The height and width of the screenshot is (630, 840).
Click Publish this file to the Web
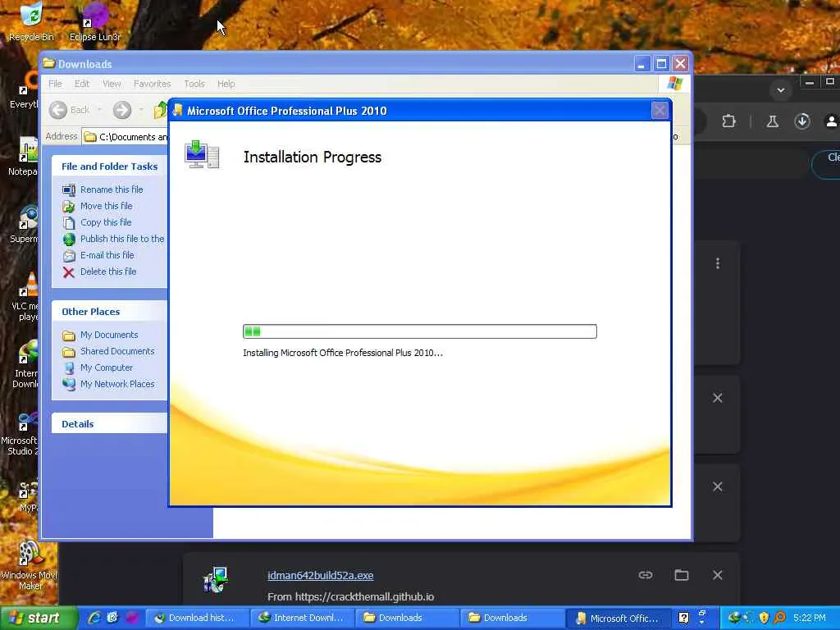click(122, 239)
